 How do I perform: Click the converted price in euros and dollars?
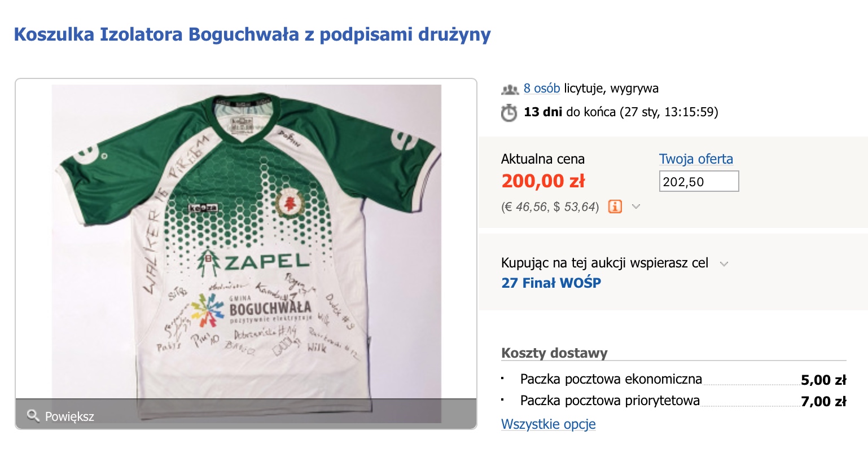pyautogui.click(x=550, y=207)
